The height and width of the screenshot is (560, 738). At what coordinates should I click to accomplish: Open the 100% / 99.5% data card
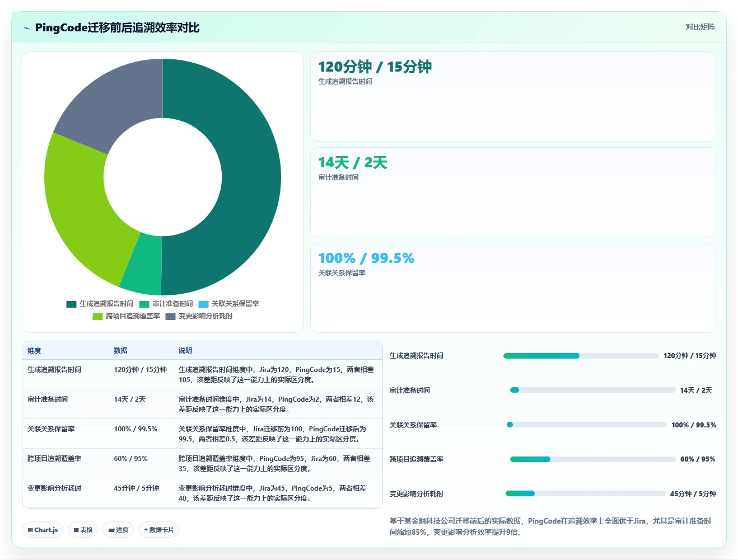point(513,288)
